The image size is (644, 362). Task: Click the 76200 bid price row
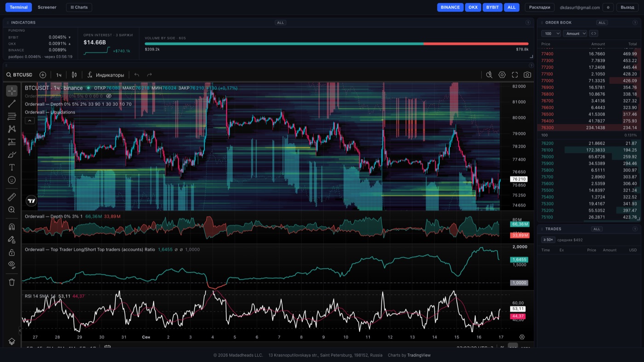[x=589, y=144]
